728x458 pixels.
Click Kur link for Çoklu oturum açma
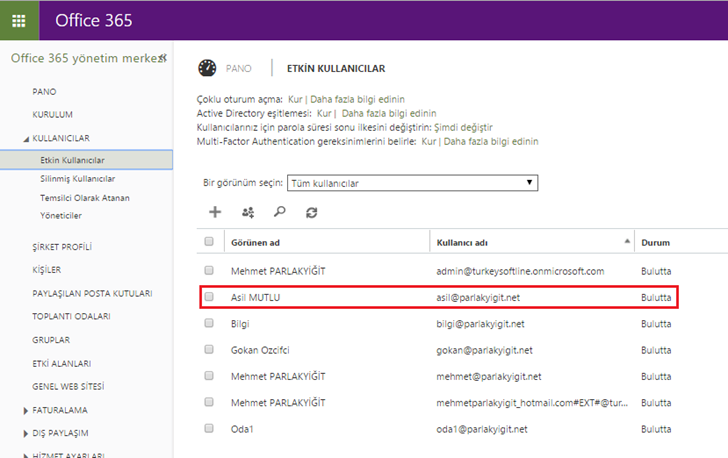tap(295, 99)
